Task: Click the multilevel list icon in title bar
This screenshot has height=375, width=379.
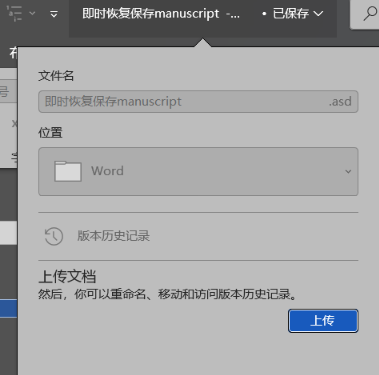Action: 15,13
